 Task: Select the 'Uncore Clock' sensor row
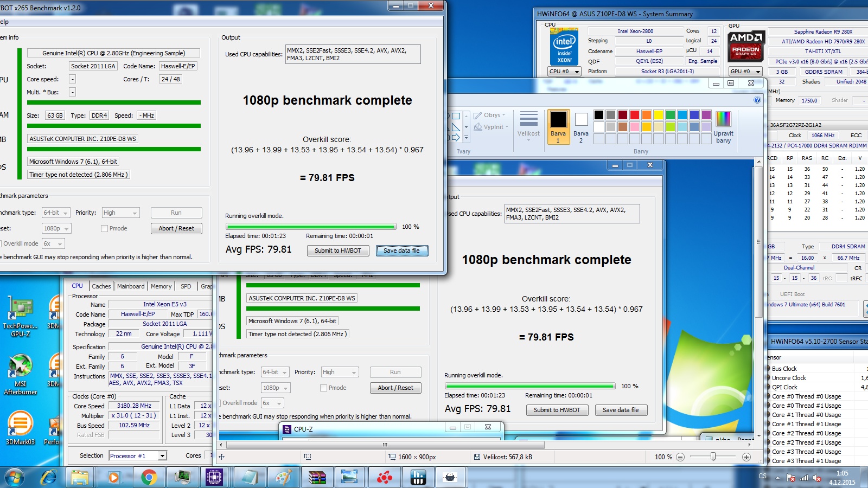pos(789,378)
